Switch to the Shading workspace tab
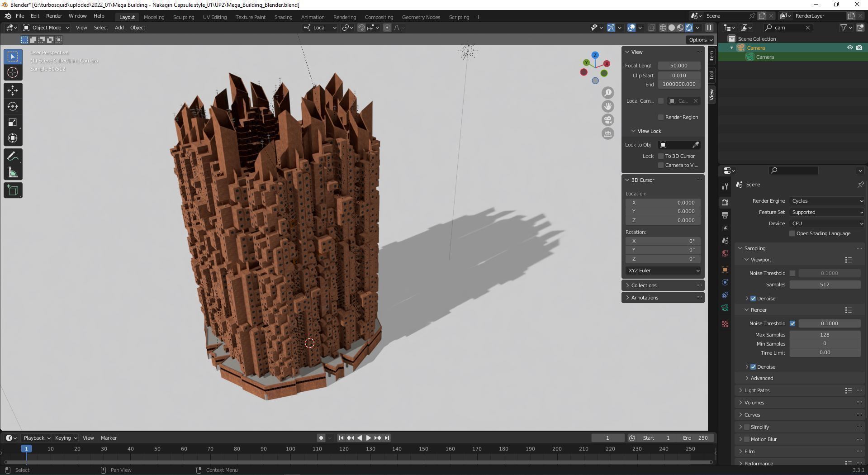 [283, 17]
